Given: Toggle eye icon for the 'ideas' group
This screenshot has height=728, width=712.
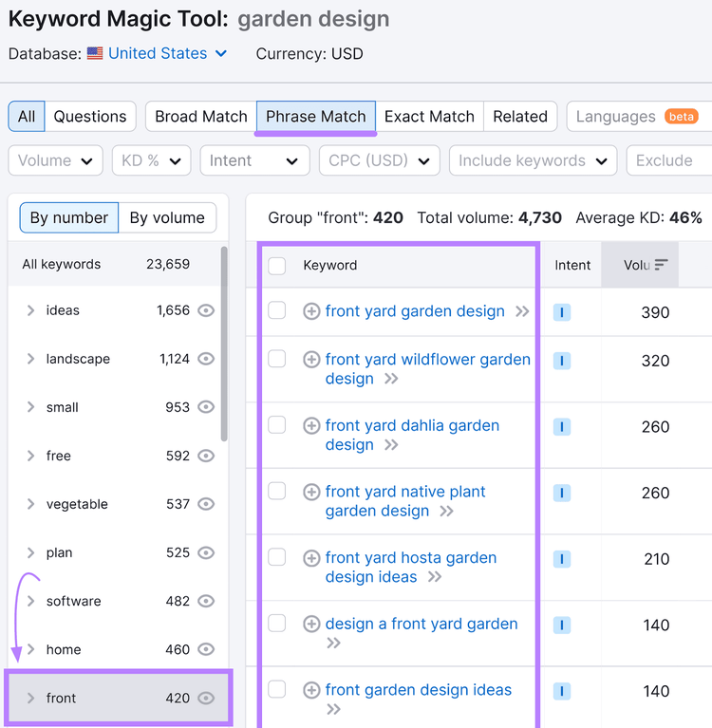Looking at the screenshot, I should [x=206, y=310].
